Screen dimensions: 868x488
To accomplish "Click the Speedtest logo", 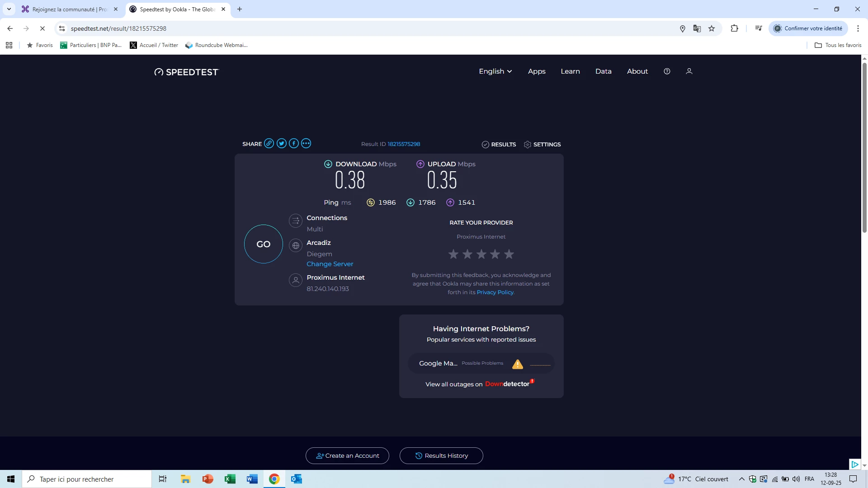I will [x=187, y=72].
